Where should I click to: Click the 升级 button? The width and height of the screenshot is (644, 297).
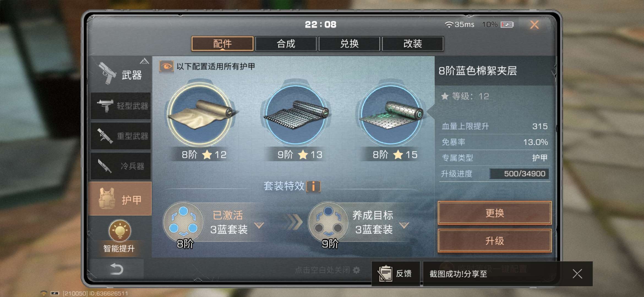point(495,241)
